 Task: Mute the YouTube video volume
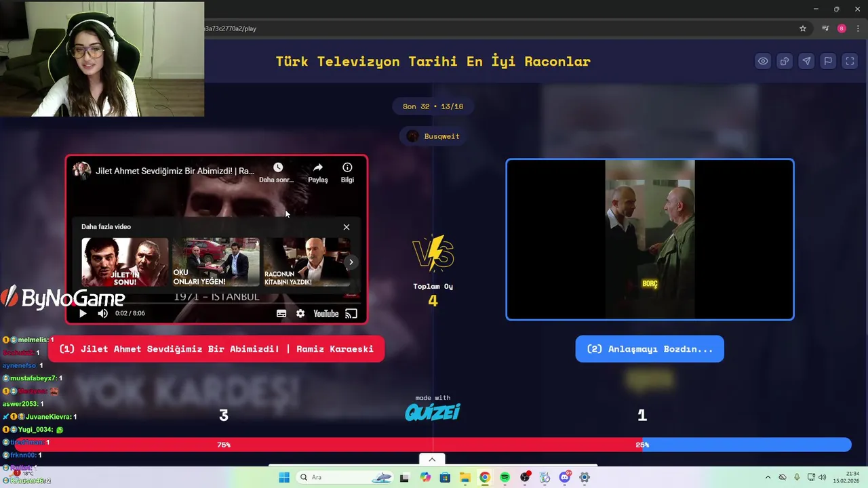(103, 313)
